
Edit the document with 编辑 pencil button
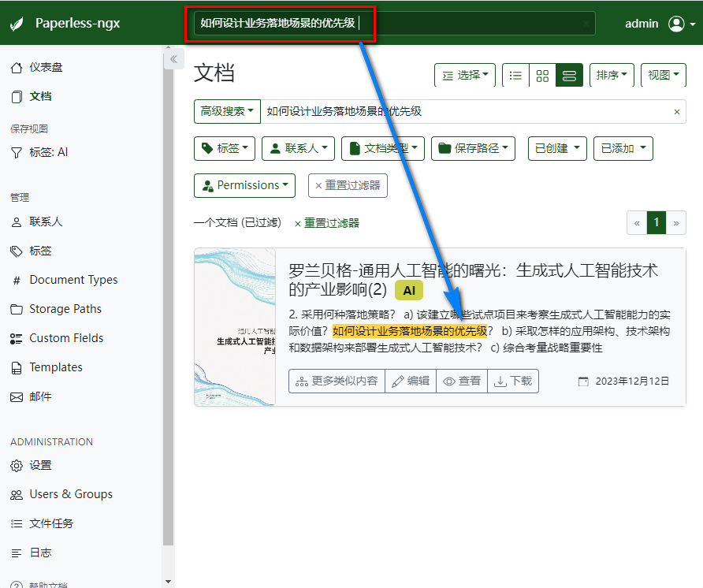411,381
